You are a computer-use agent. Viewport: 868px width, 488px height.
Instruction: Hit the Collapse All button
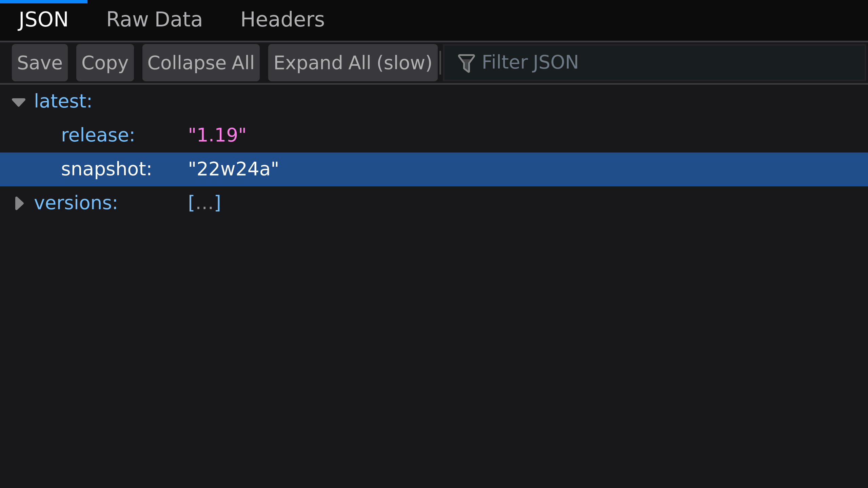201,63
